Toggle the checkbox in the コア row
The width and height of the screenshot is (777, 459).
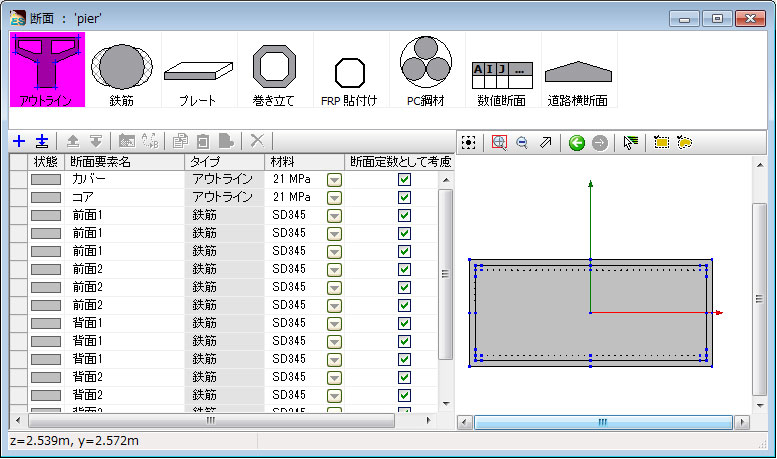tap(404, 197)
